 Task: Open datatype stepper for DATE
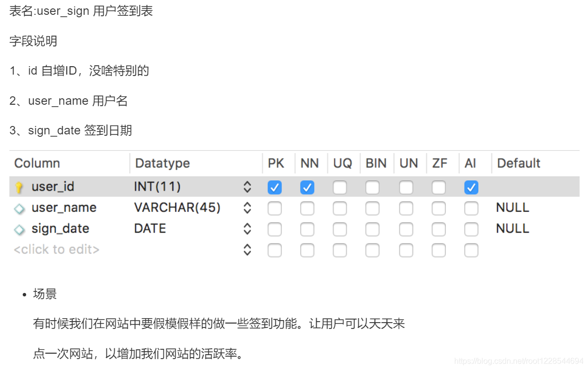coord(247,229)
